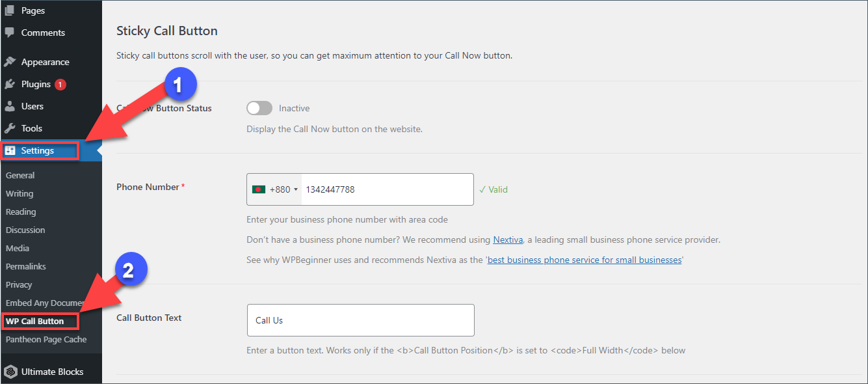This screenshot has height=384, width=868.
Task: Click the Settings sliders icon
Action: pos(10,150)
